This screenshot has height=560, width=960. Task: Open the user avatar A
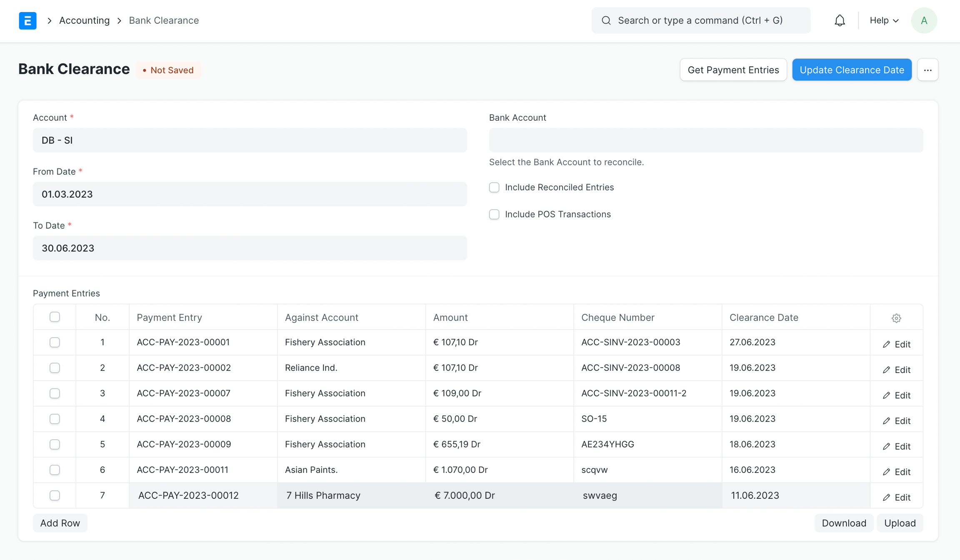(x=924, y=20)
